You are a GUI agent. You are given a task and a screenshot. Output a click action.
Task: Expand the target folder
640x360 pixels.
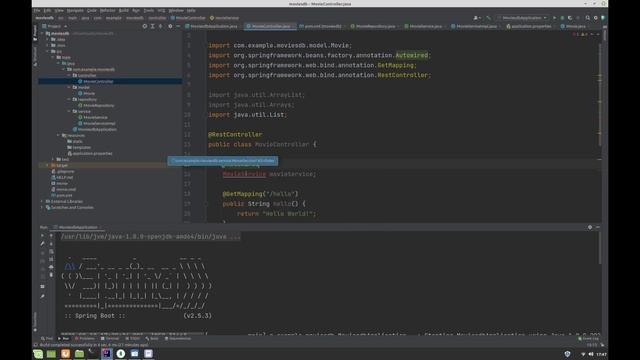[48, 165]
